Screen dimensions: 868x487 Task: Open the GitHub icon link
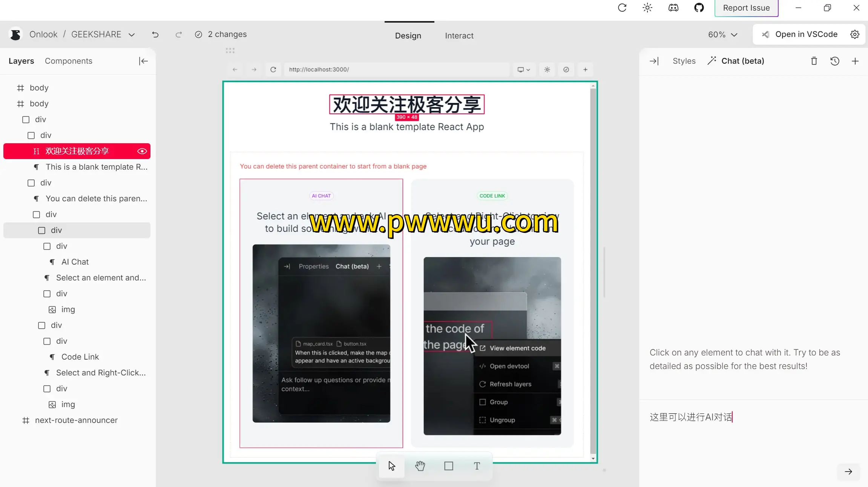[x=699, y=8]
